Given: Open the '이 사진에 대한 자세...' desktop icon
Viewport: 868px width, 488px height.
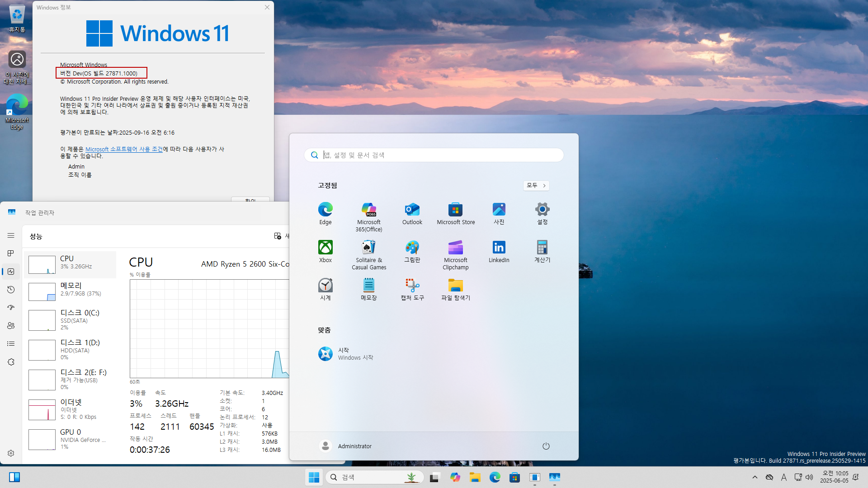Looking at the screenshot, I should [x=17, y=67].
